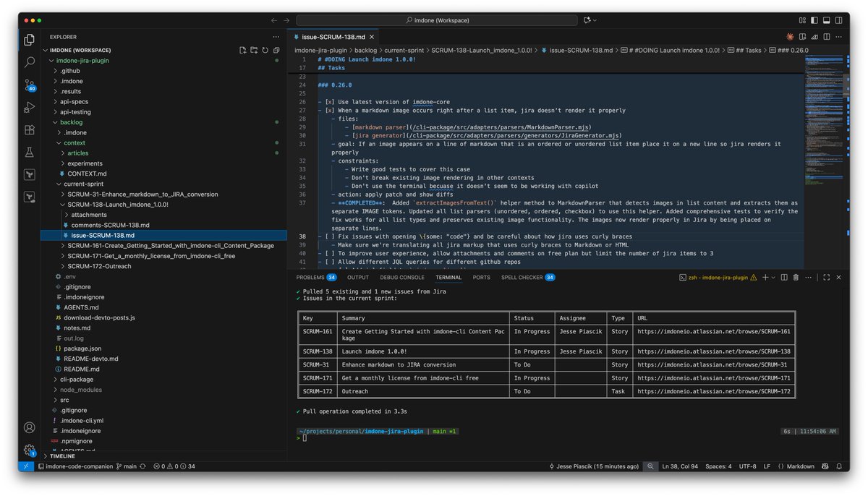Click the Markdown language mode in status bar
The image size is (868, 496).
point(800,466)
